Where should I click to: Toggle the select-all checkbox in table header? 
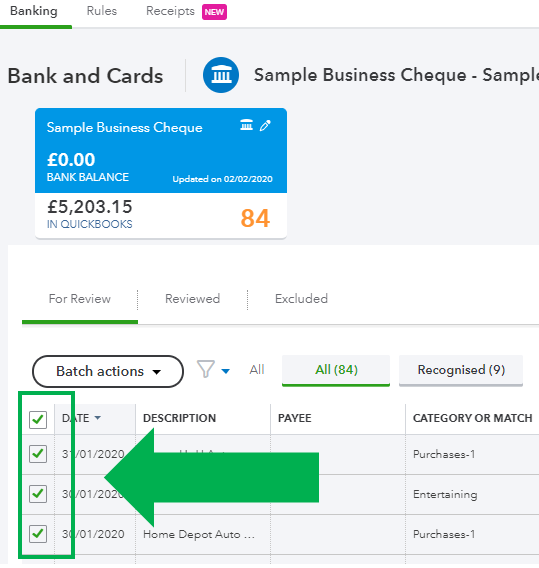[x=38, y=419]
